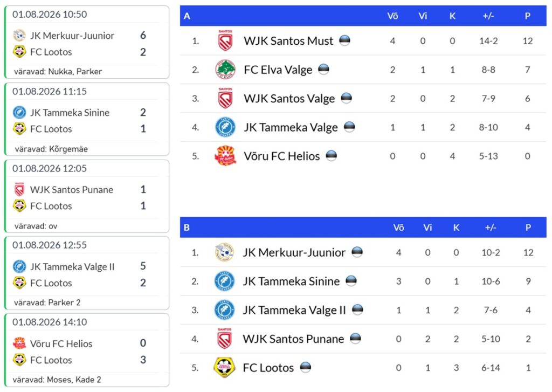
Task: Open the 10:50 JK Merkuur-Juunior match card
Action: coord(87,42)
